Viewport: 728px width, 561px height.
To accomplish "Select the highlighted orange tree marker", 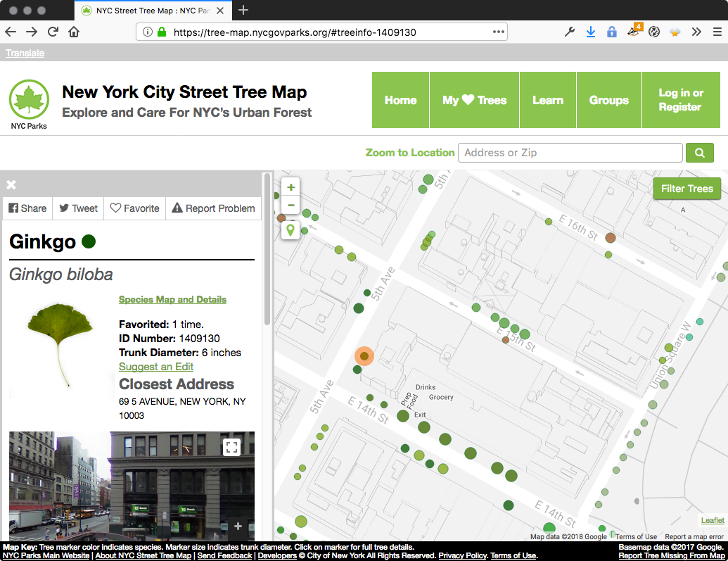I will [364, 356].
